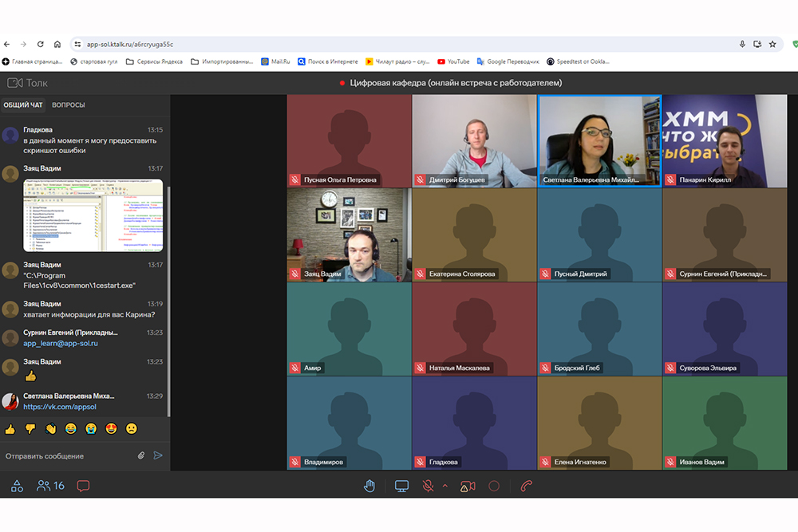Leave the call with red phone icon
This screenshot has width=798, height=532.
coord(526,486)
